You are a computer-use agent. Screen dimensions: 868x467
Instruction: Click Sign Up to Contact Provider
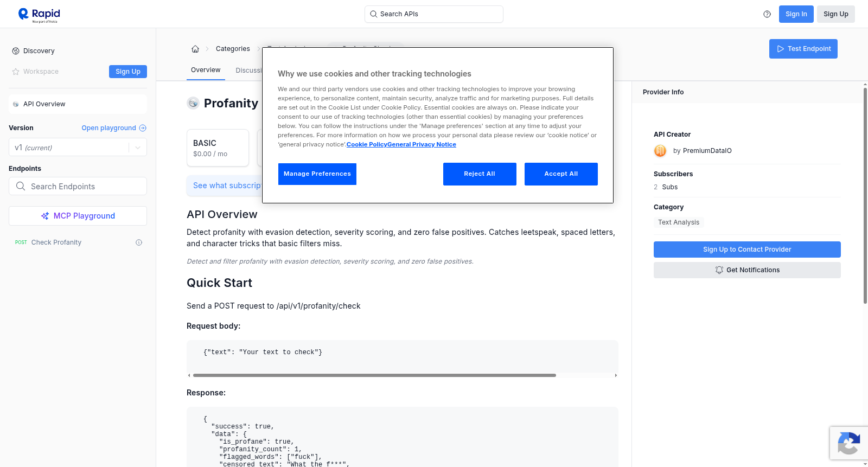(747, 250)
